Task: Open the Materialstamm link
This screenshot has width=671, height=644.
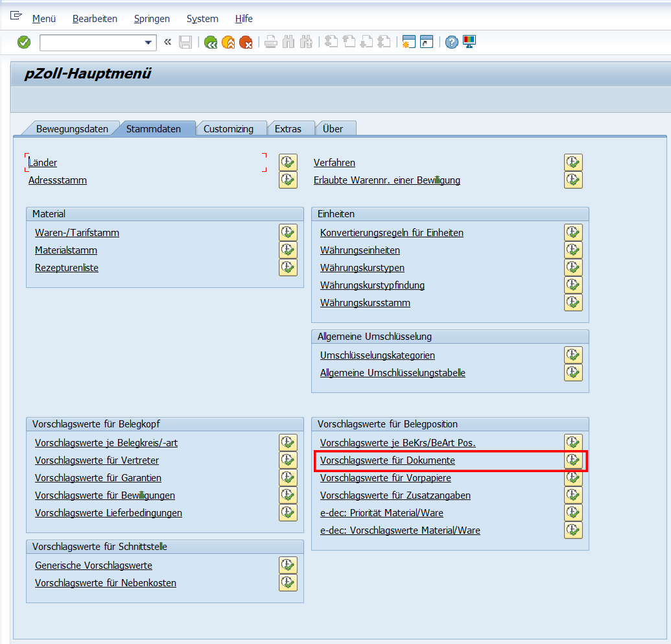Action: pyautogui.click(x=66, y=250)
